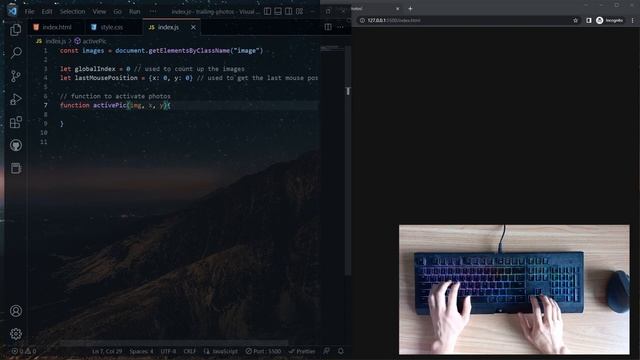This screenshot has height=360, width=640.
Task: Open the Run menu
Action: pyautogui.click(x=135, y=11)
